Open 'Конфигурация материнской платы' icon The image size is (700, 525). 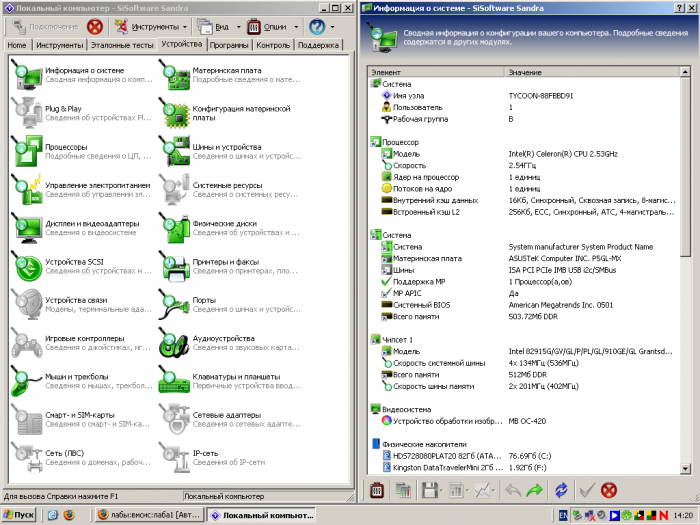(x=174, y=113)
